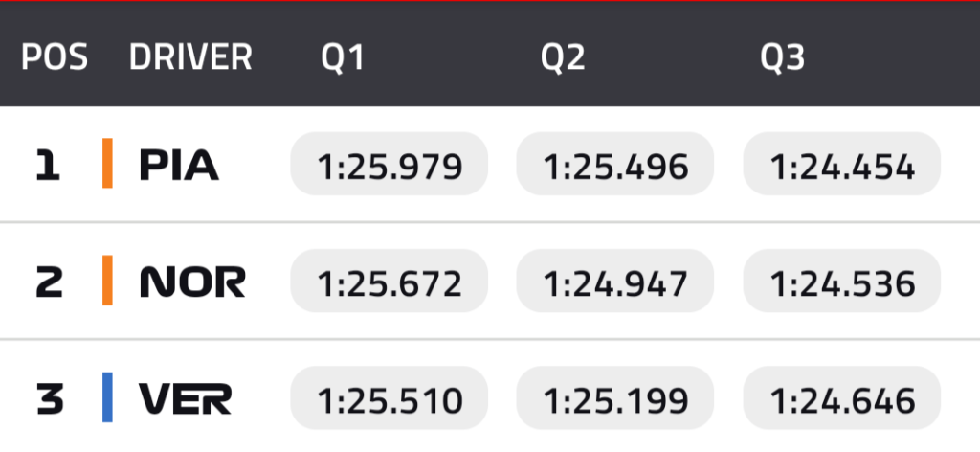Click VER's Q3 time 1:24.646
The width and height of the screenshot is (980, 452).
coord(842,398)
